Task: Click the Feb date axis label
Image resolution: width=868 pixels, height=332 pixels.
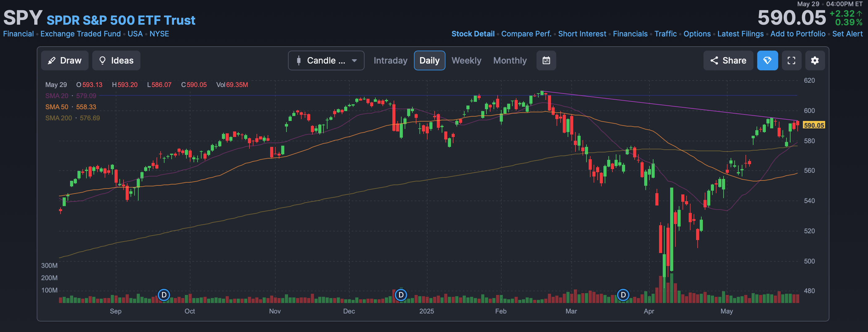Action: (x=500, y=311)
